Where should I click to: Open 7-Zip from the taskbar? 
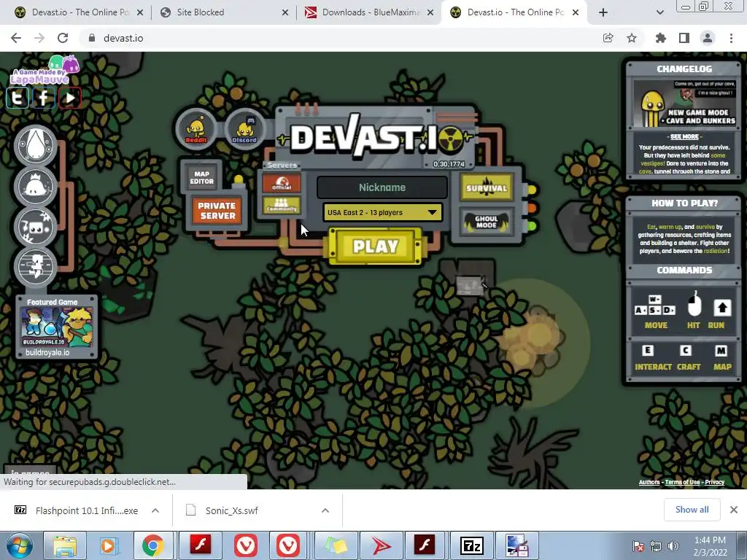pyautogui.click(x=472, y=545)
